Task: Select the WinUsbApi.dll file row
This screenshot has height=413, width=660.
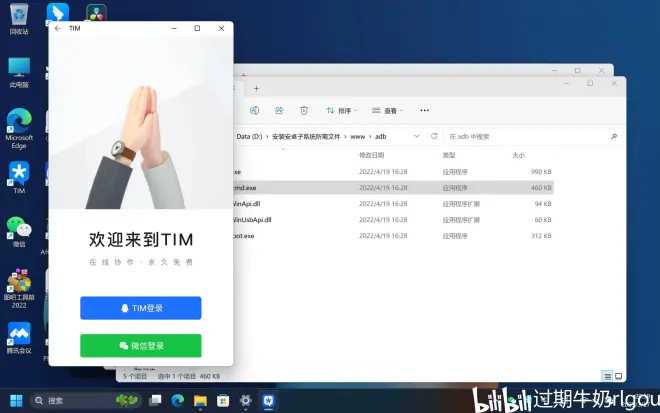Action: (x=393, y=220)
